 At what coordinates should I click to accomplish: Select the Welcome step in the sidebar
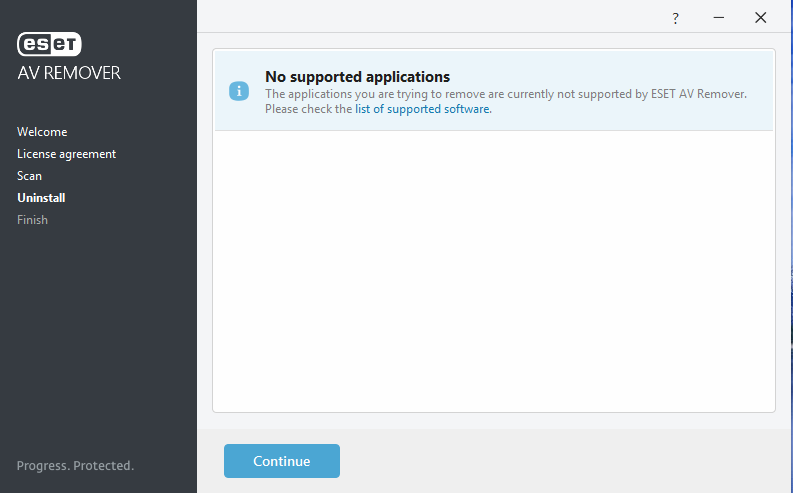pos(42,132)
